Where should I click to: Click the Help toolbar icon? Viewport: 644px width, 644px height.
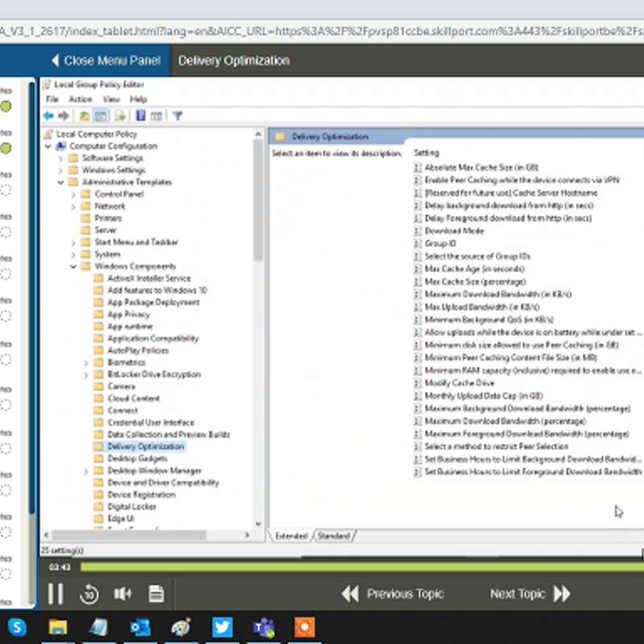[x=140, y=116]
